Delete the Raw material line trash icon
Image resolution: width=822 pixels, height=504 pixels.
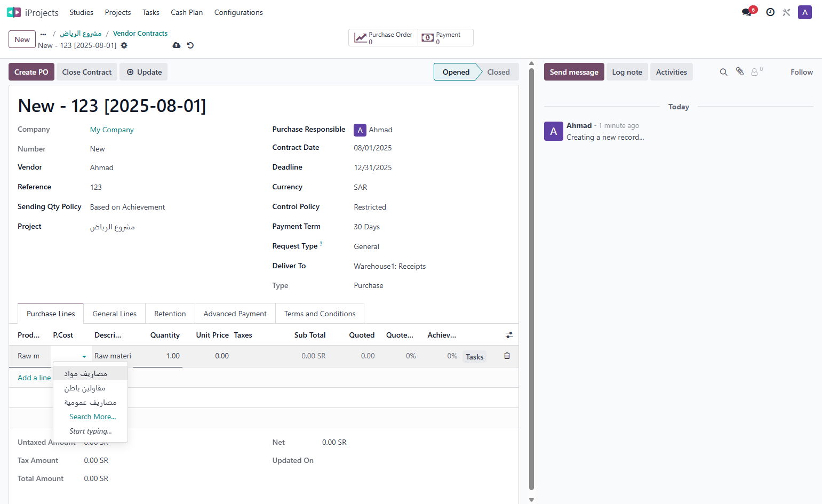tap(507, 356)
